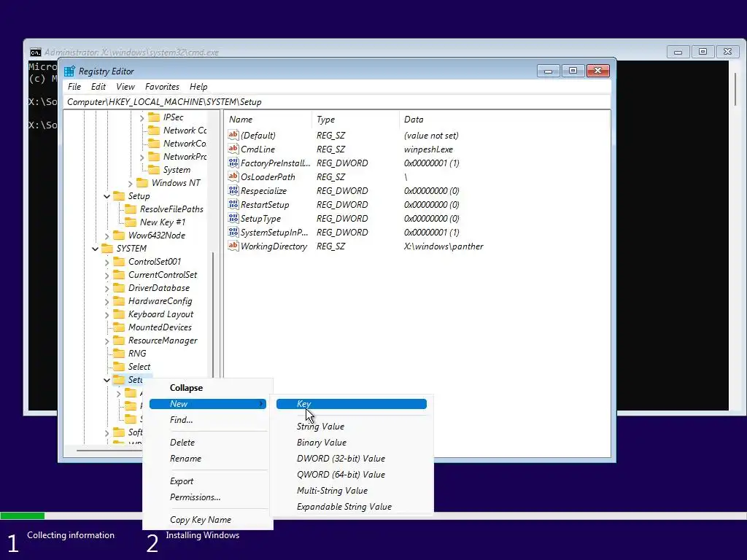Select the CmdLine string value icon
Screen dimensions: 747x560
tap(233, 149)
